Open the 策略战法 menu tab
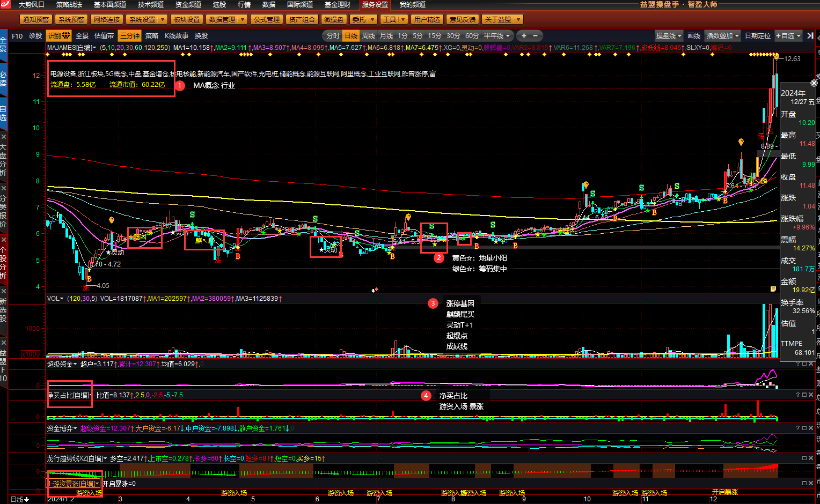This screenshot has height=504, width=820. (69, 5)
